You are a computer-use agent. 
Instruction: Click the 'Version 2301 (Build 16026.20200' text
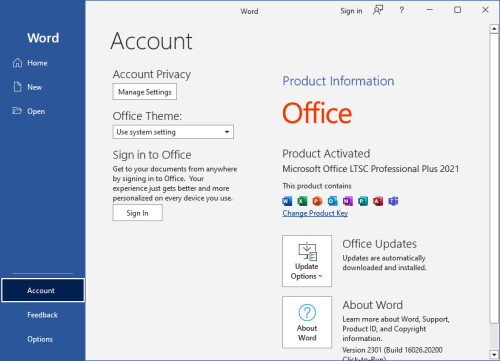[392, 350]
